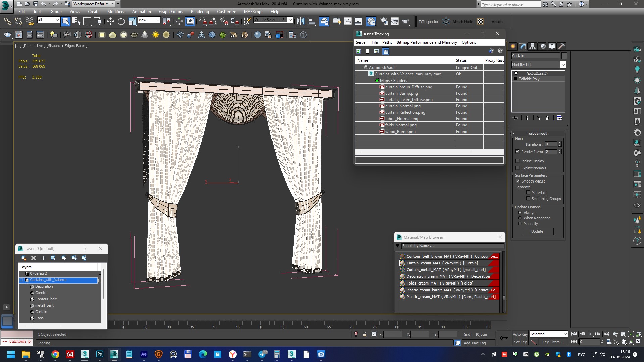Click Create New Layer plus icon

point(43,258)
